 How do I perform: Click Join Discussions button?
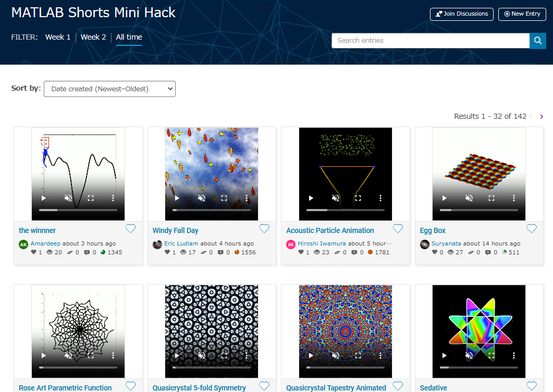(462, 14)
